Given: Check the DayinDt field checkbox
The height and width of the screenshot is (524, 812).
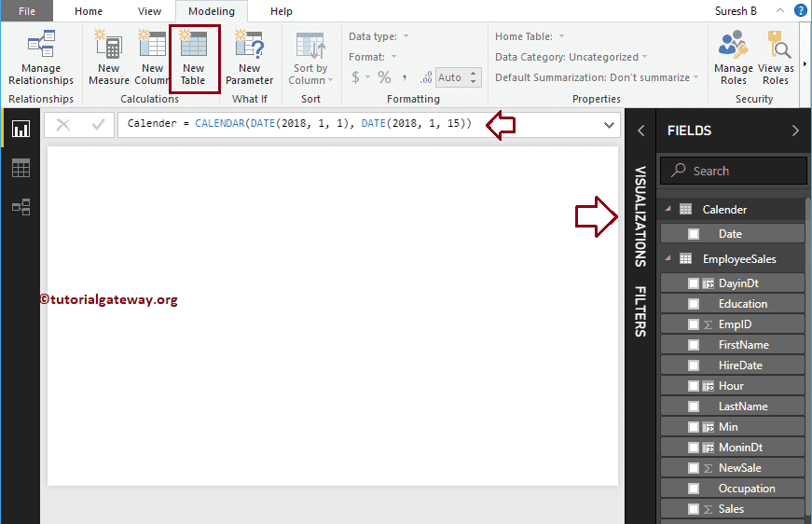Looking at the screenshot, I should tap(694, 283).
